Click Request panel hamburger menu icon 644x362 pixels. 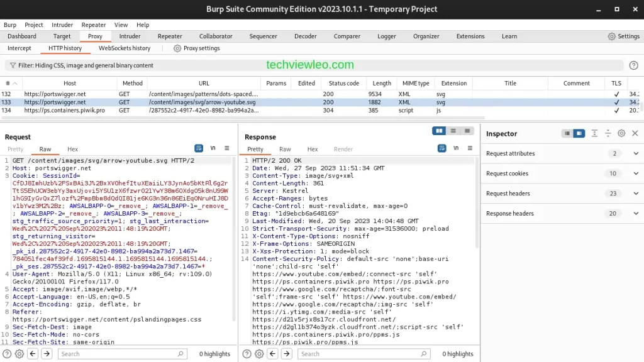point(226,148)
